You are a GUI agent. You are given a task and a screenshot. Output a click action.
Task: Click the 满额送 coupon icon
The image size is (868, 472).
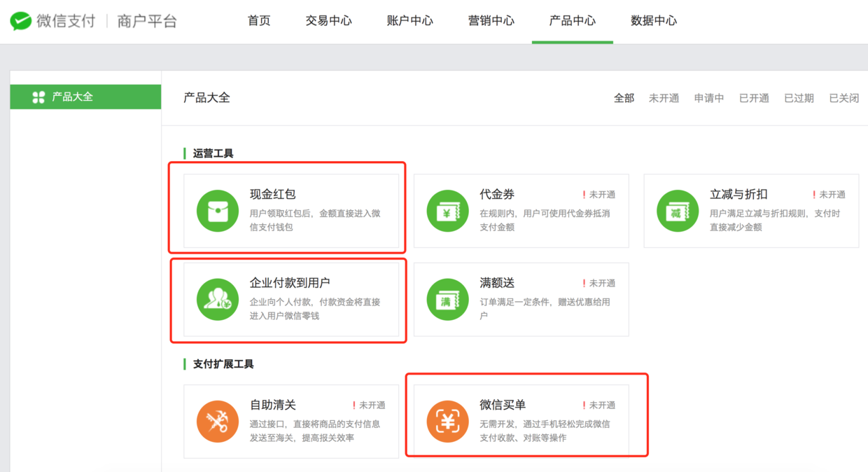448,300
